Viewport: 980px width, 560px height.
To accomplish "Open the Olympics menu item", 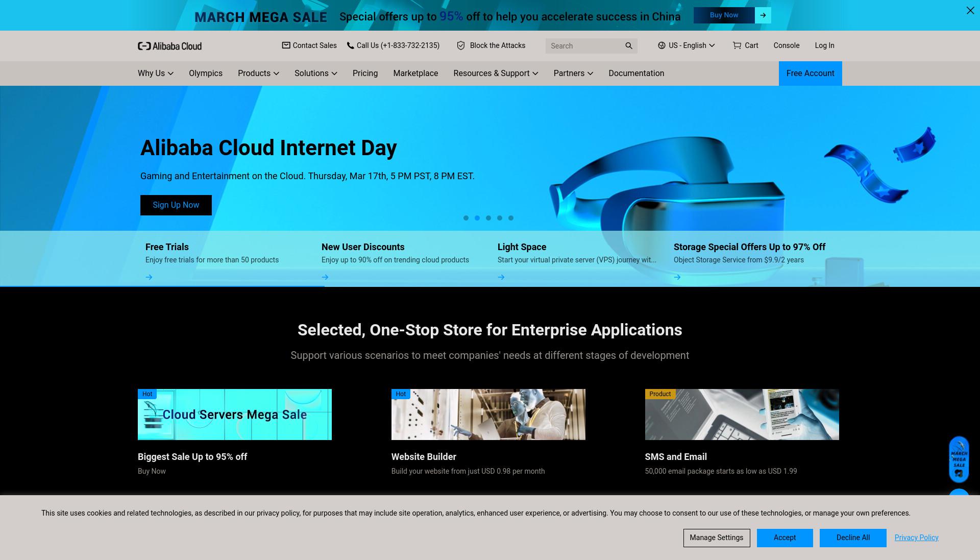I will [x=206, y=74].
